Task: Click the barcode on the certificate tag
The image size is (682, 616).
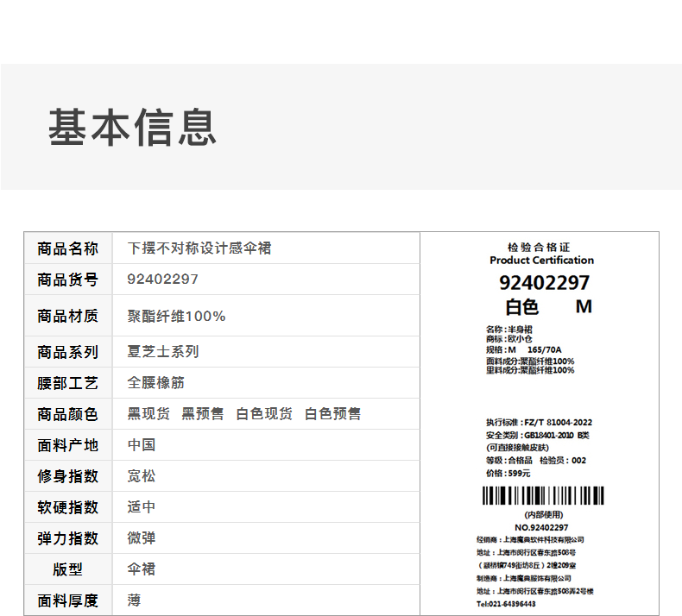Action: (x=542, y=495)
